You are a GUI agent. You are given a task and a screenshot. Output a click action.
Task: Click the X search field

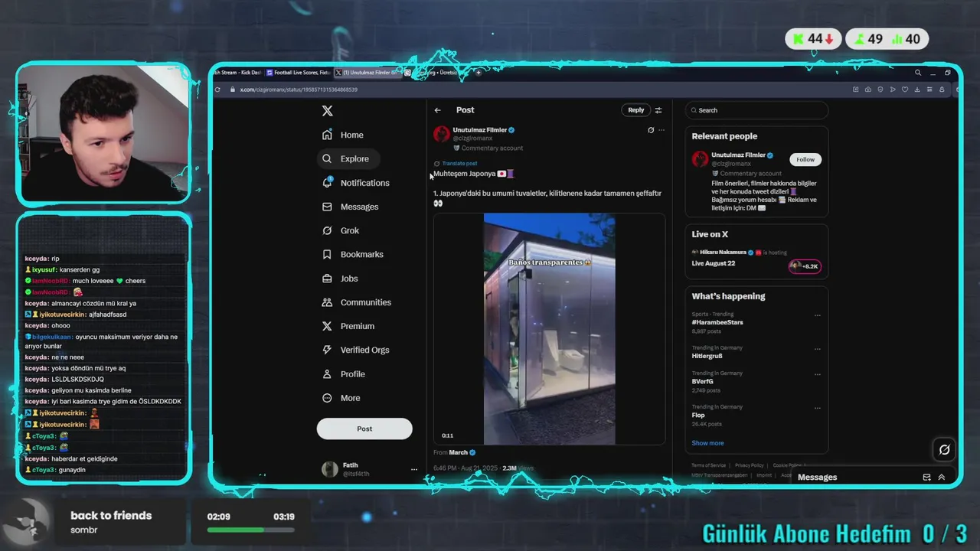click(756, 110)
